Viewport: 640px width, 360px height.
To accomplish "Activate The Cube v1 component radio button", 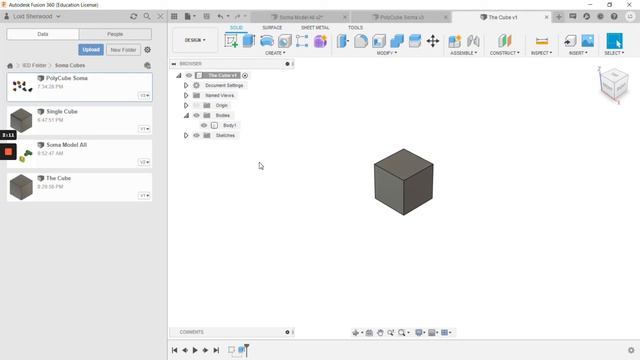I will [x=245, y=76].
